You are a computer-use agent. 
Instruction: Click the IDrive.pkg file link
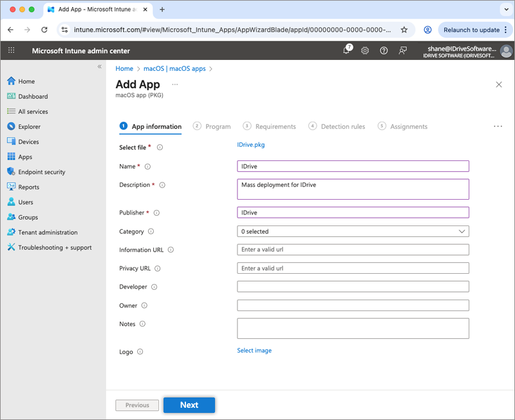coord(251,145)
